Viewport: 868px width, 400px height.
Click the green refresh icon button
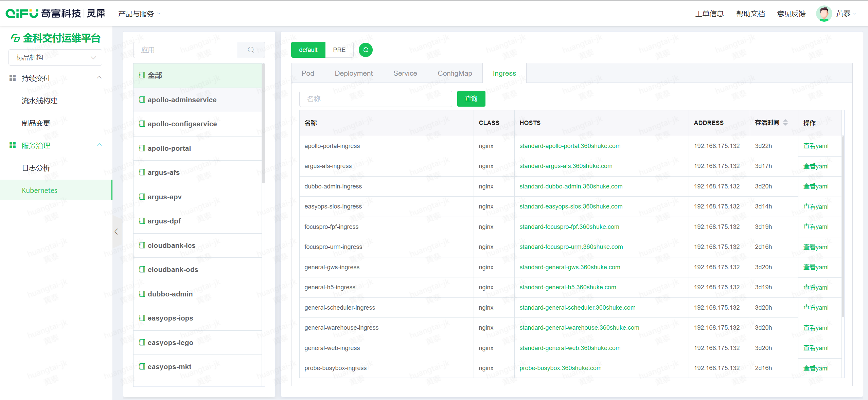click(366, 50)
